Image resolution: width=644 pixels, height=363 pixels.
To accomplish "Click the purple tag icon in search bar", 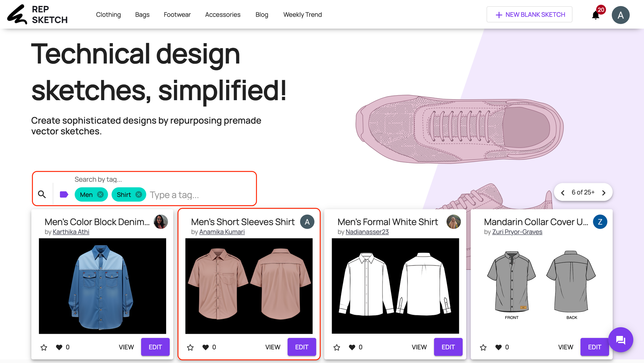I will click(x=64, y=194).
